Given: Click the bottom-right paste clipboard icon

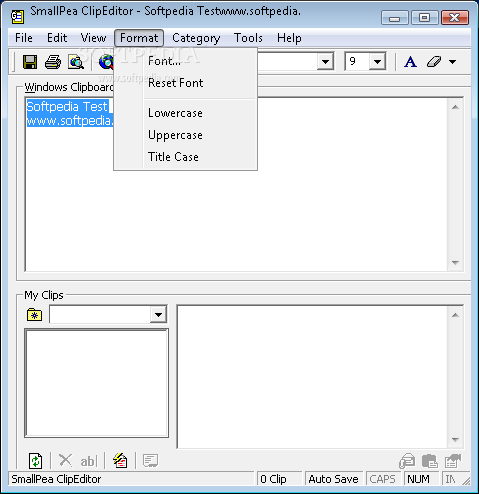Looking at the screenshot, I should point(430,461).
